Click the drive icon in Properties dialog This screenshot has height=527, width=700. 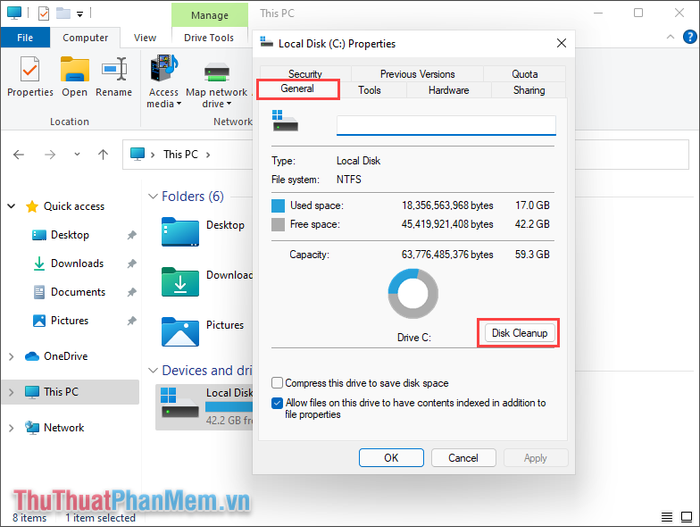click(x=285, y=121)
